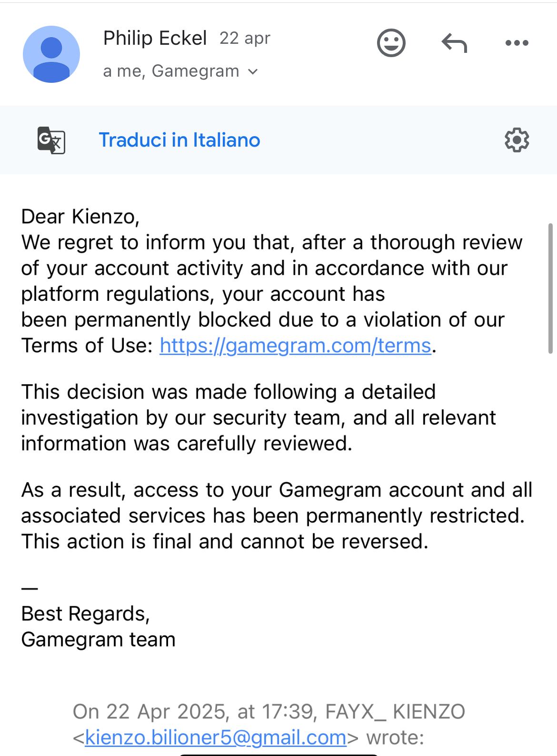This screenshot has height=756, width=557.
Task: Tap the Google Translate icon
Action: click(51, 140)
